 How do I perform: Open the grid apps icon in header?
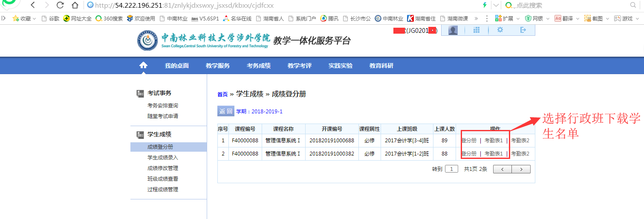click(x=477, y=30)
